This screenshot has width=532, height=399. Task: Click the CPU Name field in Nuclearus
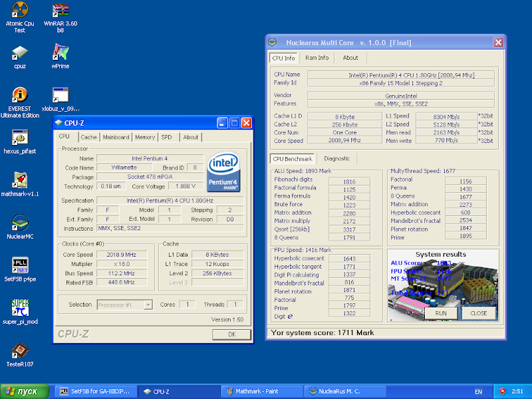(401, 75)
